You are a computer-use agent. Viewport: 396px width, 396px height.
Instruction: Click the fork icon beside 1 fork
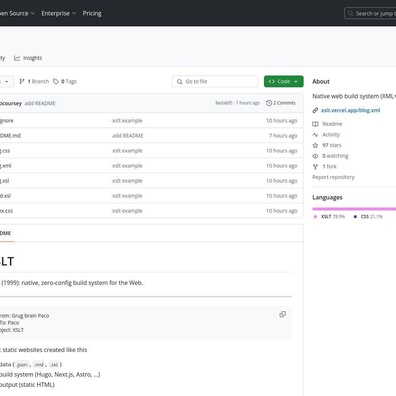[315, 166]
